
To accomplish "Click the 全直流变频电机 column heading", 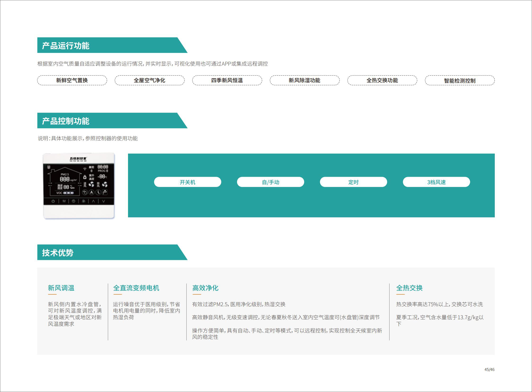I will pos(136,288).
